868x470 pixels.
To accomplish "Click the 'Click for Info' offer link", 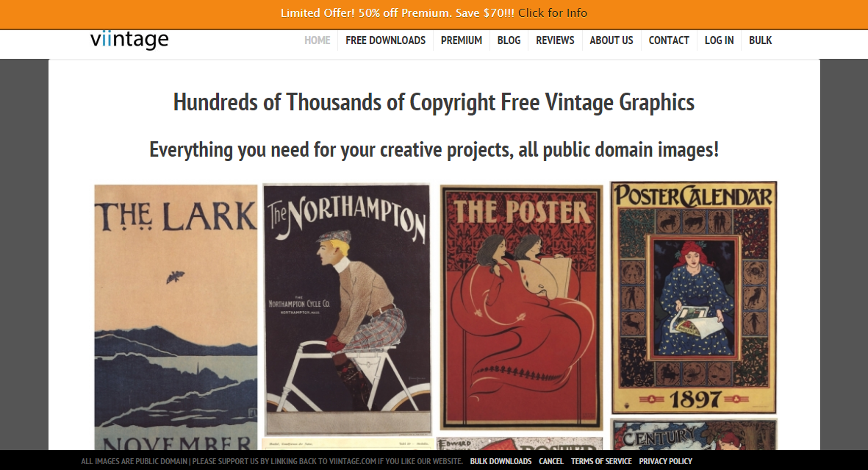I will tap(552, 13).
